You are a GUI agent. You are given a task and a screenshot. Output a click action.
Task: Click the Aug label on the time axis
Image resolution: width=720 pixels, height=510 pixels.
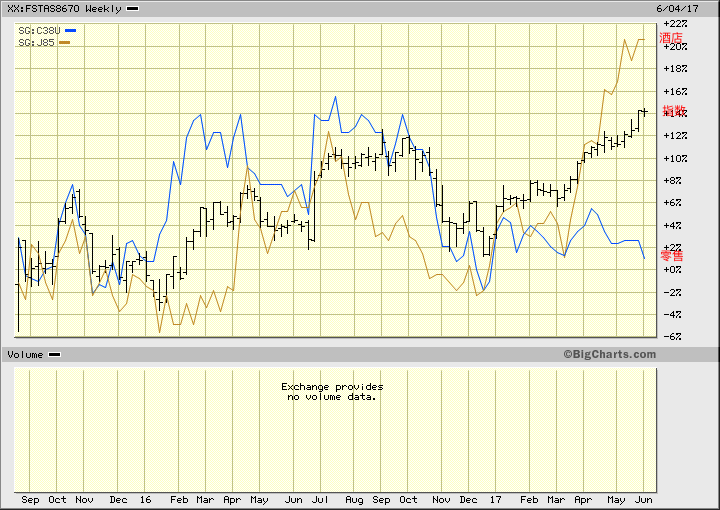tap(354, 498)
